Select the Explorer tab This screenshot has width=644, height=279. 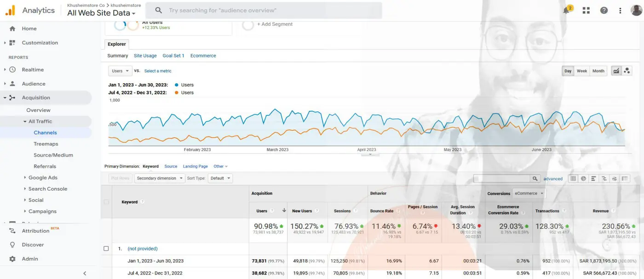pos(117,44)
